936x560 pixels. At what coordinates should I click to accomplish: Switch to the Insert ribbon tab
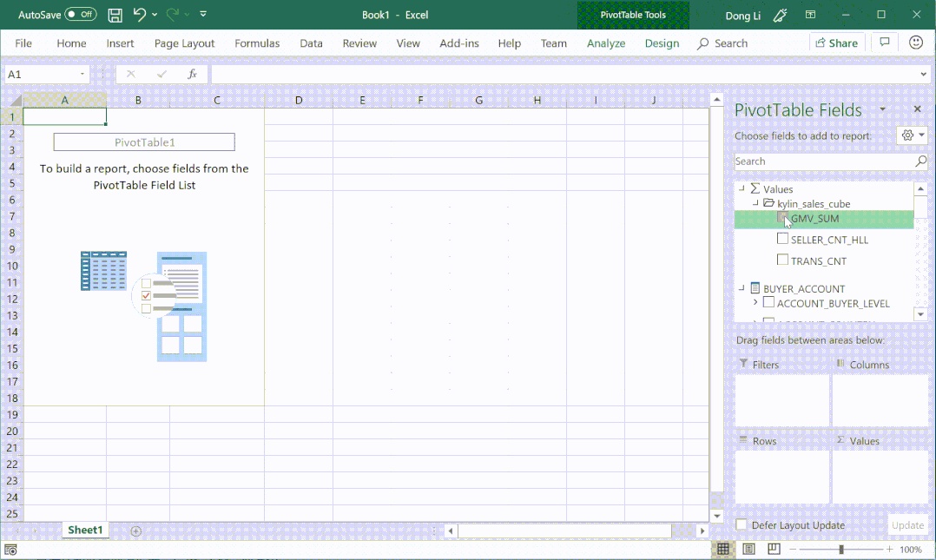[x=120, y=43]
